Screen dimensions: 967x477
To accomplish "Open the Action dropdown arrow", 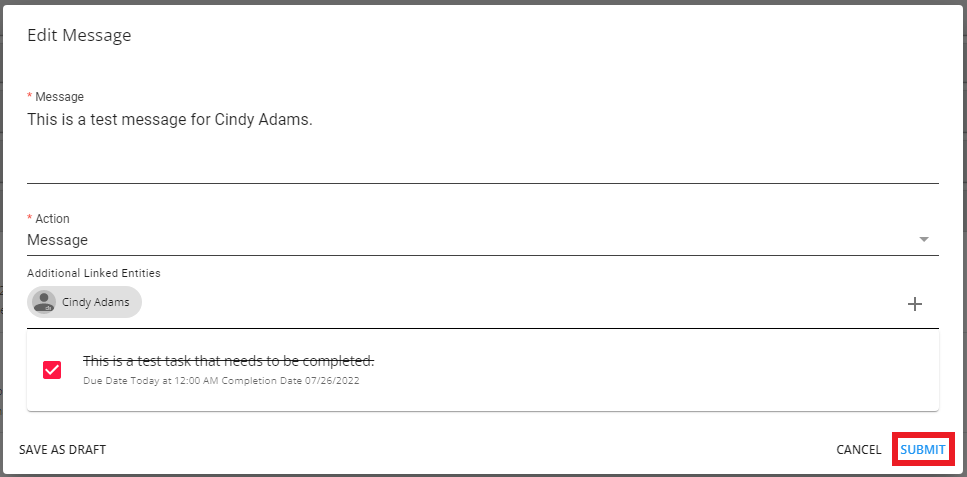I will pyautogui.click(x=924, y=240).
